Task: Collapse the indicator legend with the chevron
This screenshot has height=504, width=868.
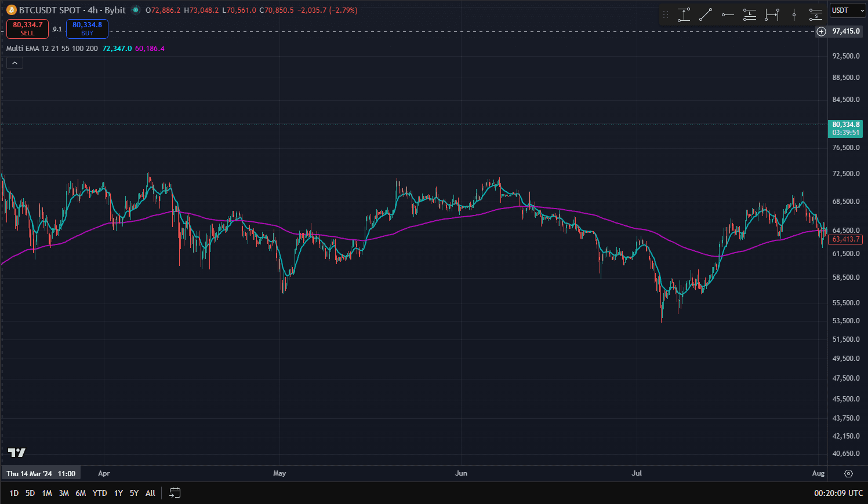Action: (14, 63)
